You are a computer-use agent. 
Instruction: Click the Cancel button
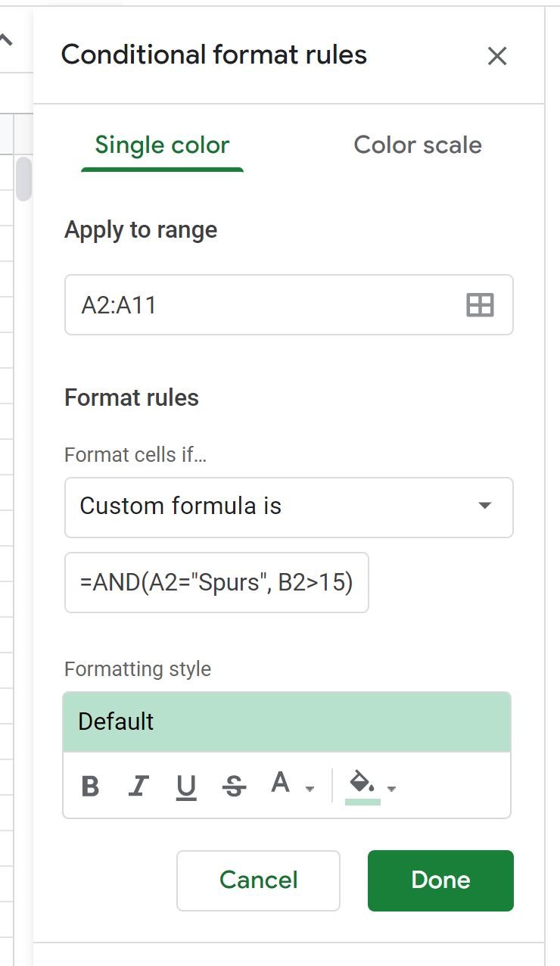point(258,880)
